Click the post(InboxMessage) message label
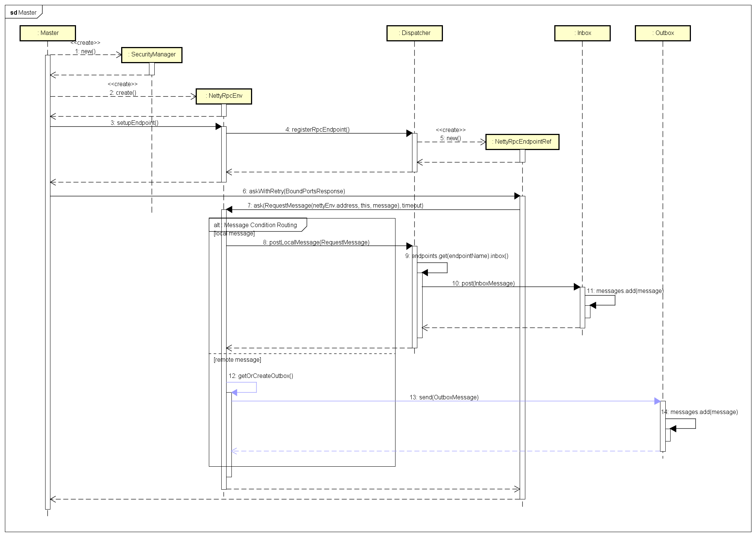The height and width of the screenshot is (537, 756). pyautogui.click(x=483, y=283)
